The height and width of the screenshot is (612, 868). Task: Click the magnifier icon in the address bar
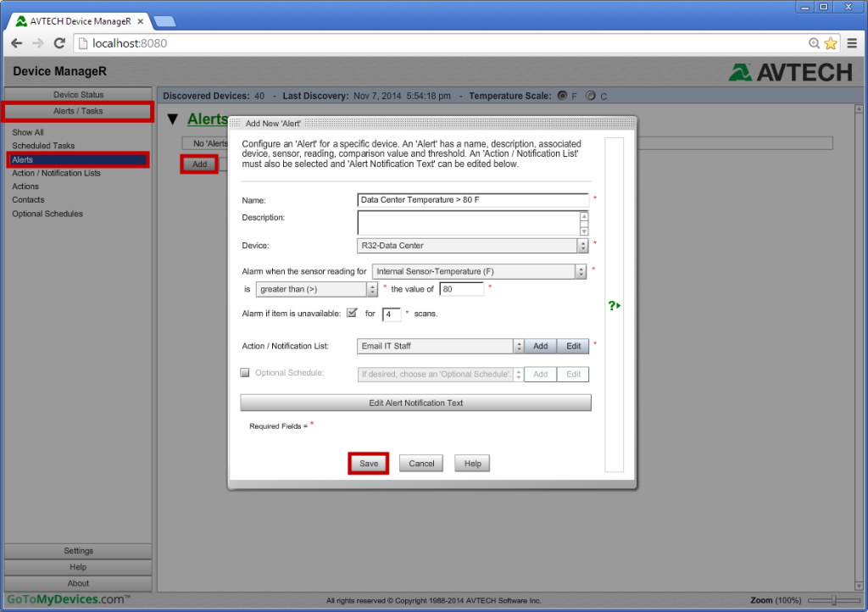pos(812,42)
